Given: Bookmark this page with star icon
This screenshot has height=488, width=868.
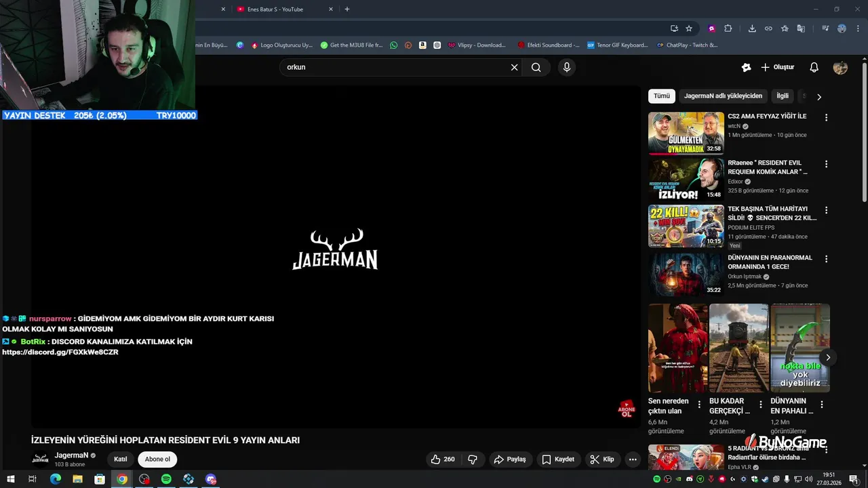Looking at the screenshot, I should (689, 28).
